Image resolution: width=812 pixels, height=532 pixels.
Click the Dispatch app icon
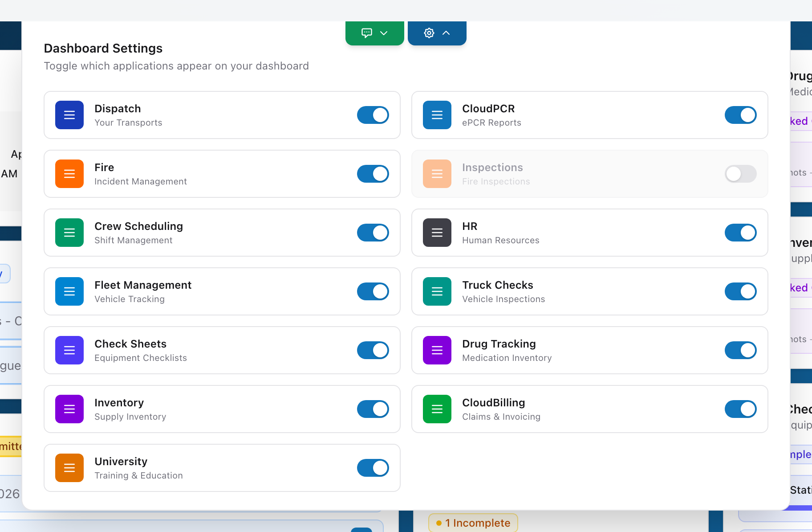[69, 115]
